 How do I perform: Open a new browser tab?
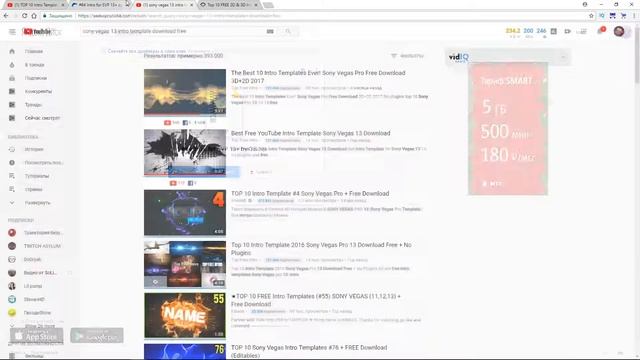268,5
